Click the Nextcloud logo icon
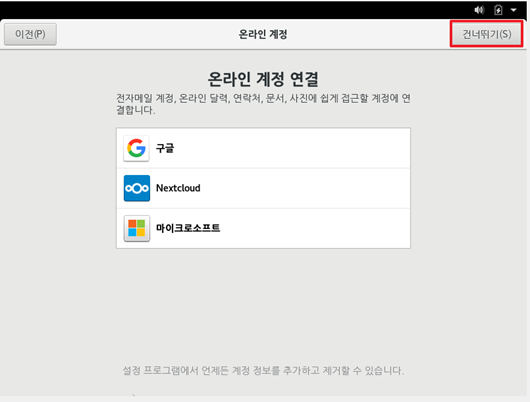Viewport: 530px width, 402px height. pyautogui.click(x=137, y=188)
